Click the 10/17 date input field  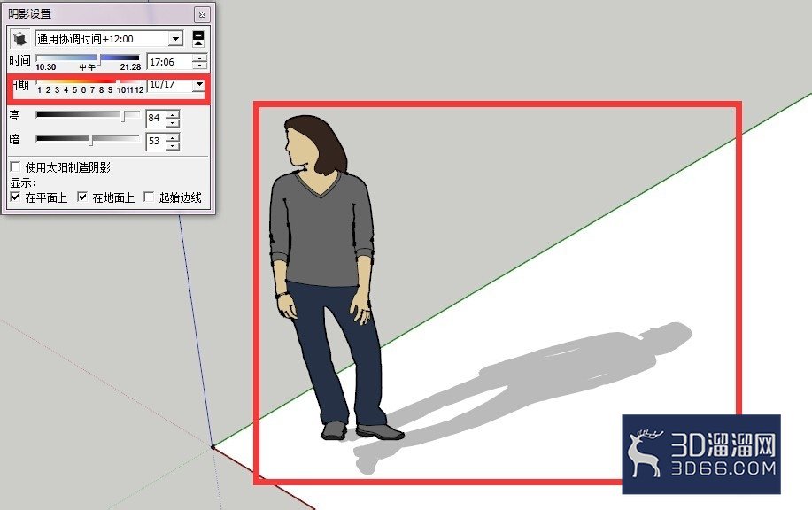pyautogui.click(x=170, y=84)
